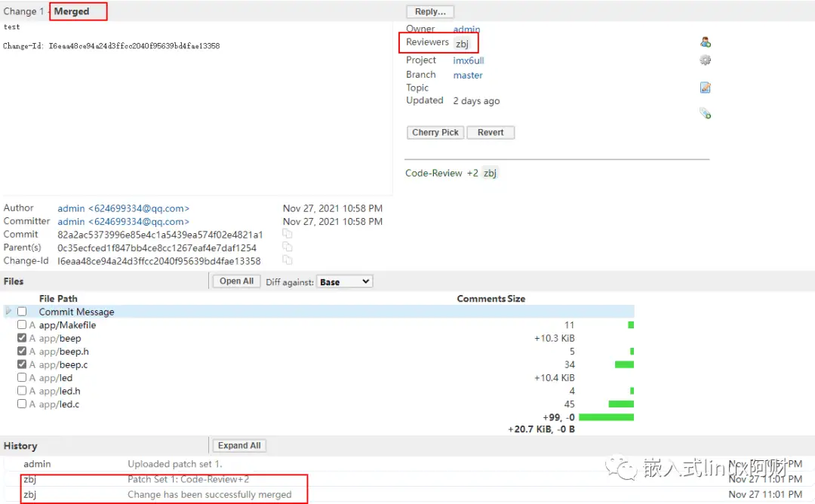Tick the reviewed checkbox for app/led.c
This screenshot has height=504, width=815.
(x=22, y=404)
